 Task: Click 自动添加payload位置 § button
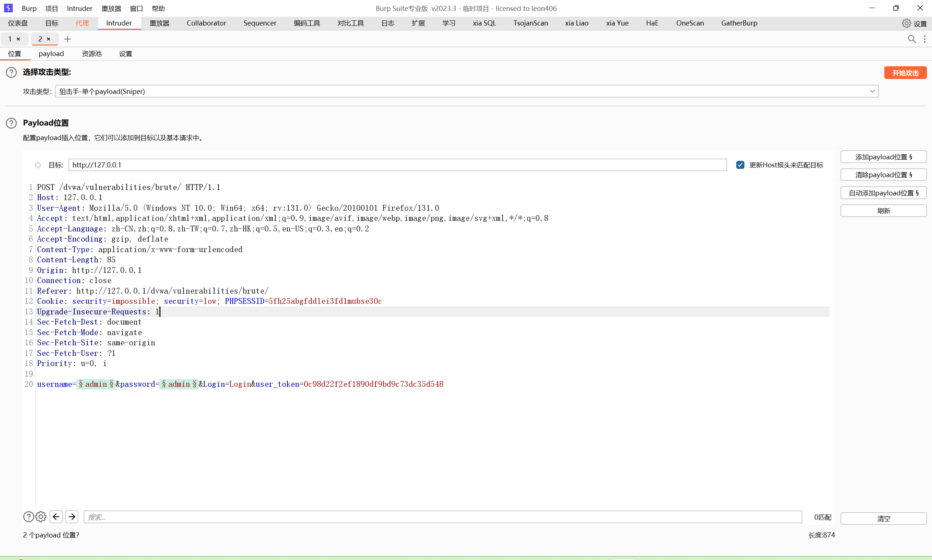[883, 193]
